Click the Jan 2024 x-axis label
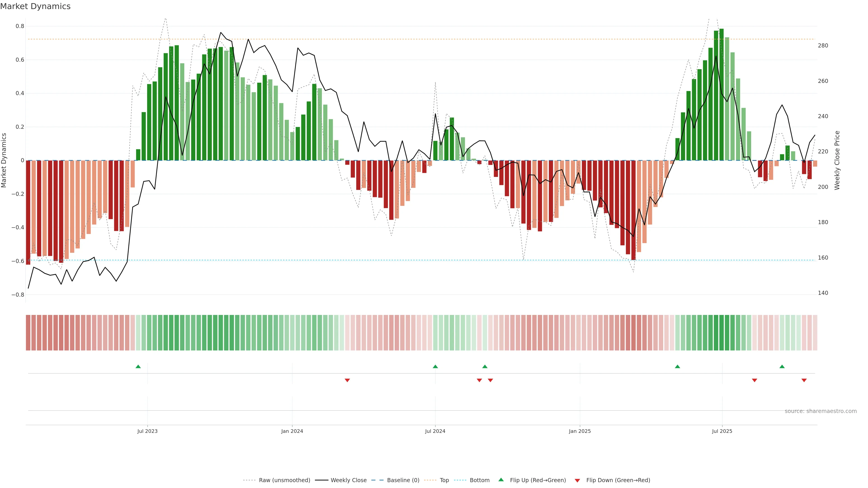Image resolution: width=868 pixels, height=488 pixels. 292,431
